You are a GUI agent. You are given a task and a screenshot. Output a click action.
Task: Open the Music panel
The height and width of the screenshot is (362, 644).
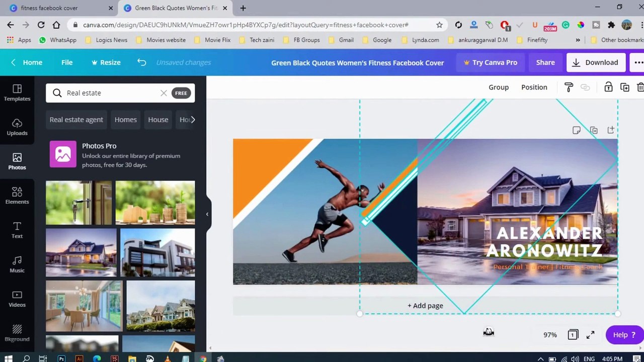tap(17, 264)
